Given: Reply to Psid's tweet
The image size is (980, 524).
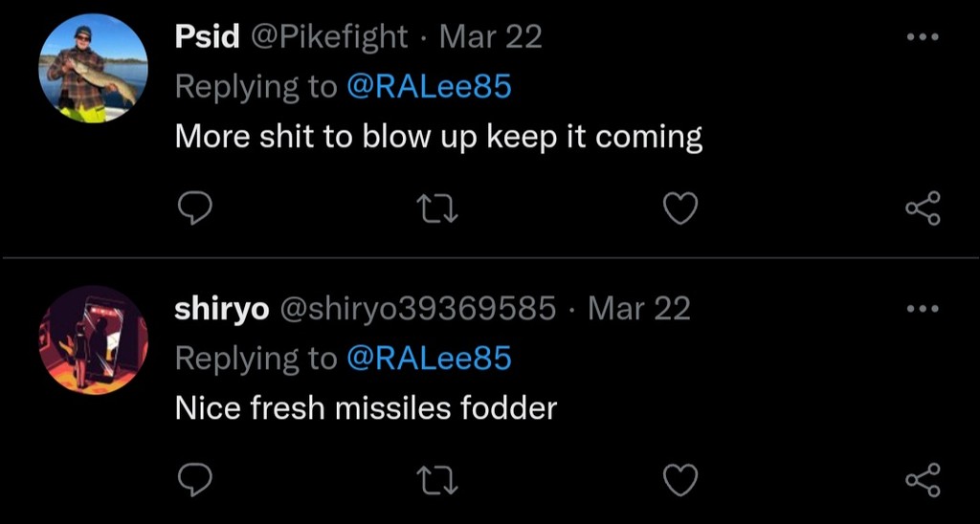Looking at the screenshot, I should coord(194,207).
